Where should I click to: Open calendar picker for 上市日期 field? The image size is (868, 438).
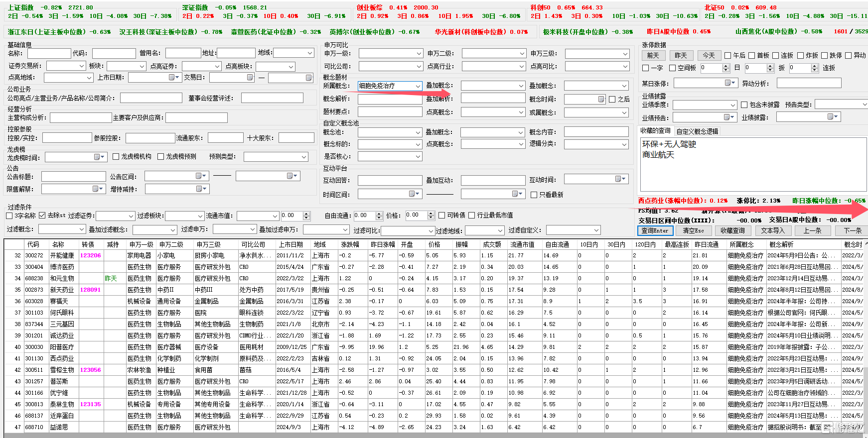click(x=174, y=77)
